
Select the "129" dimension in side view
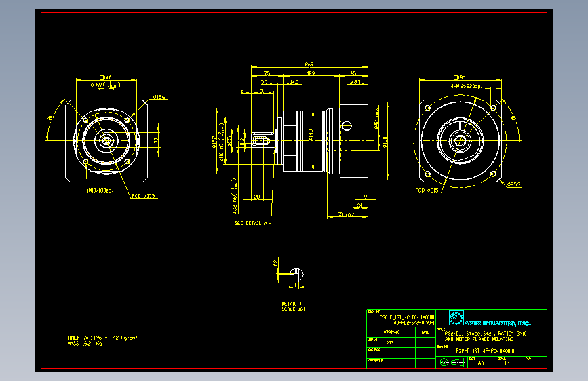311,73
